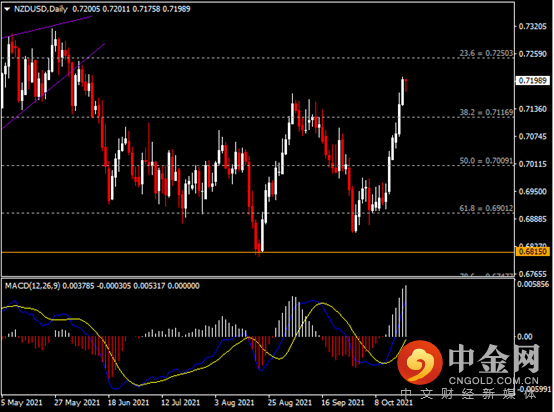Image resolution: width=554 pixels, height=412 pixels.
Task: Click the 3 Aug 2021 date marker
Action: point(234,402)
